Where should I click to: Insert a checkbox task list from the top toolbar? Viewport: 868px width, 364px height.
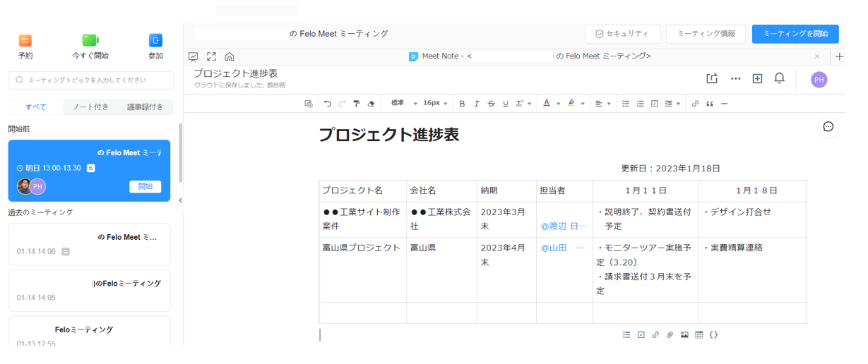click(655, 104)
